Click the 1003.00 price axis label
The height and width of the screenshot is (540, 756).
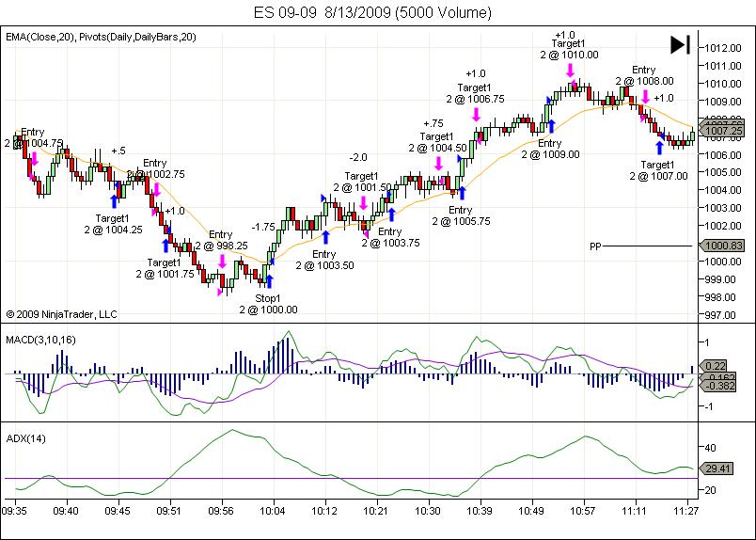click(723, 208)
